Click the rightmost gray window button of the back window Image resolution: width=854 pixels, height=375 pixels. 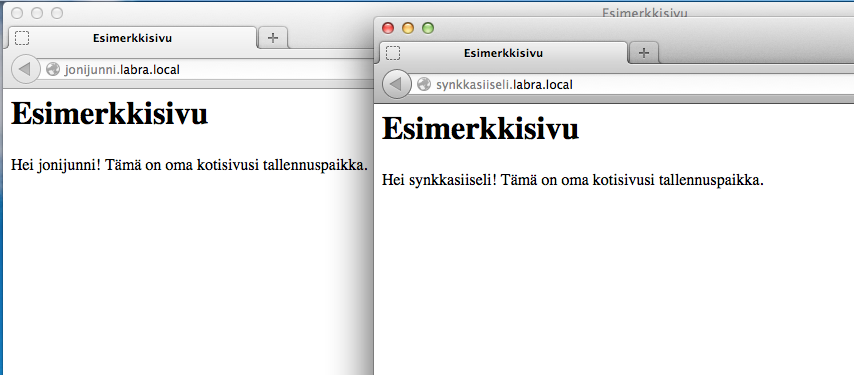click(57, 13)
